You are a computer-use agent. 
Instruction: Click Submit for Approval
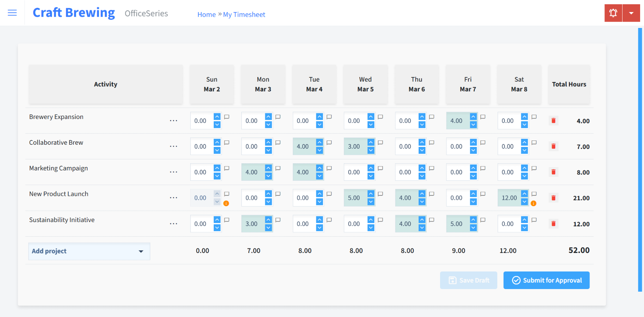546,280
